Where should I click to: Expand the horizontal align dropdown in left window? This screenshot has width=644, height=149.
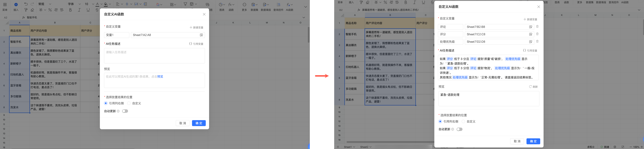point(122,4)
